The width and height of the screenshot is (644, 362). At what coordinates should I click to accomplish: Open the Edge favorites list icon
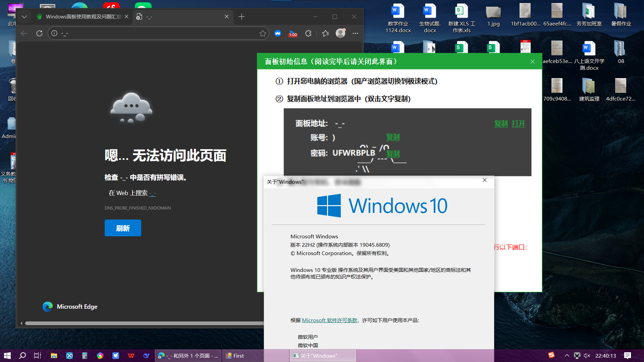[325, 33]
